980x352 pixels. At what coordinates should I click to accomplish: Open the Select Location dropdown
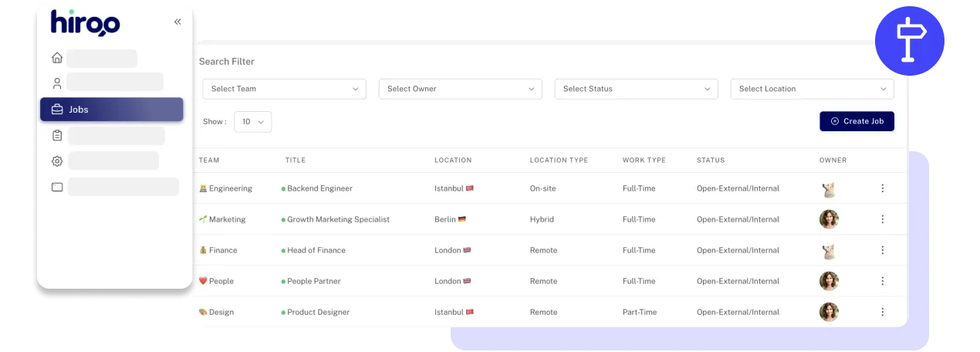(813, 89)
